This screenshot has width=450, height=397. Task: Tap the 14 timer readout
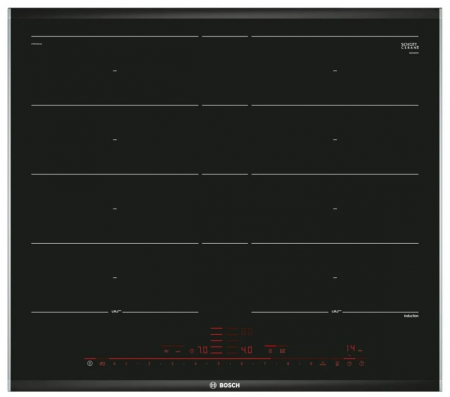pos(351,349)
